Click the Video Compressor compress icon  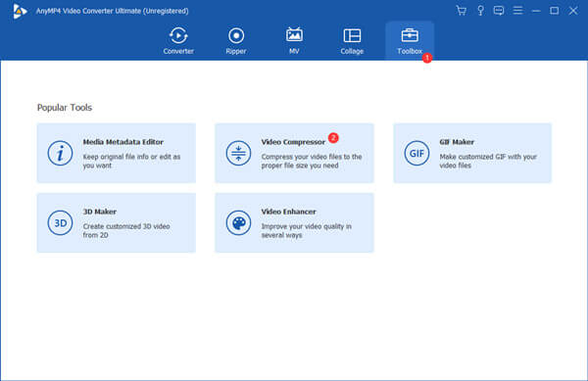(x=238, y=153)
